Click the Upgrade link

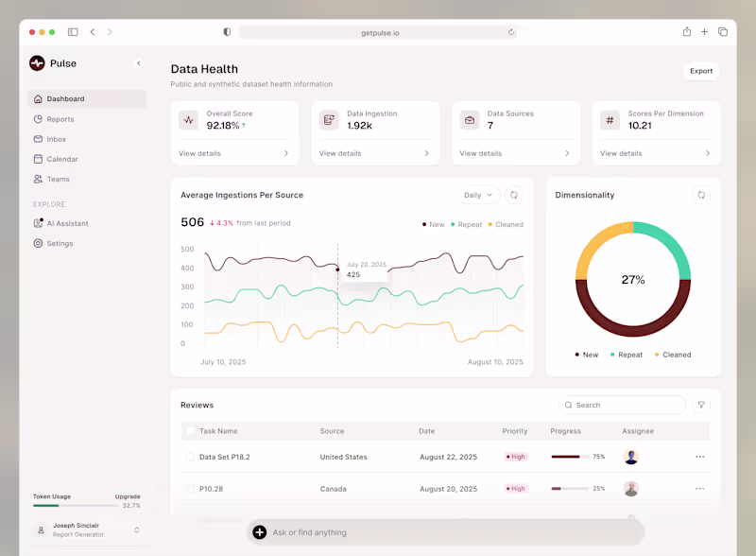coord(128,496)
